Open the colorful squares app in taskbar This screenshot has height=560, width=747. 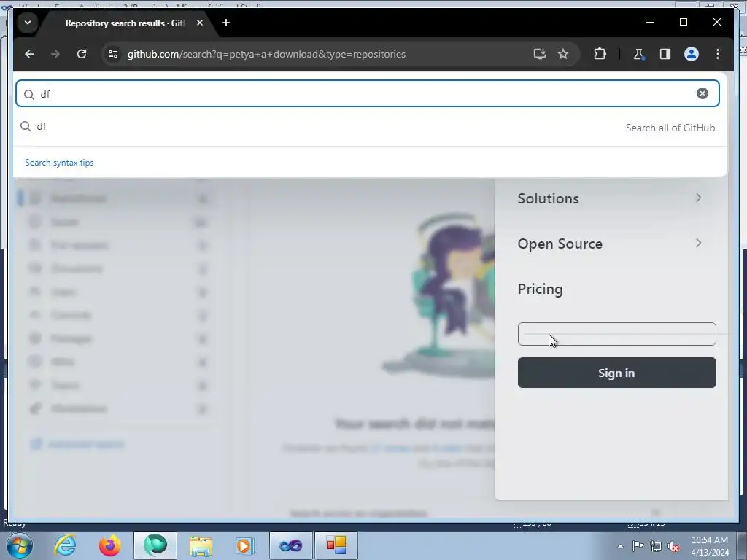[x=336, y=545]
